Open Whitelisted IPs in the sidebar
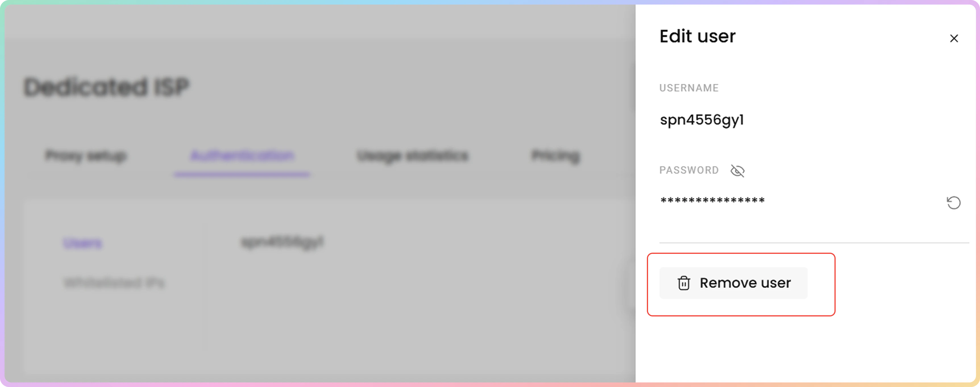The width and height of the screenshot is (980, 387). pos(114,283)
